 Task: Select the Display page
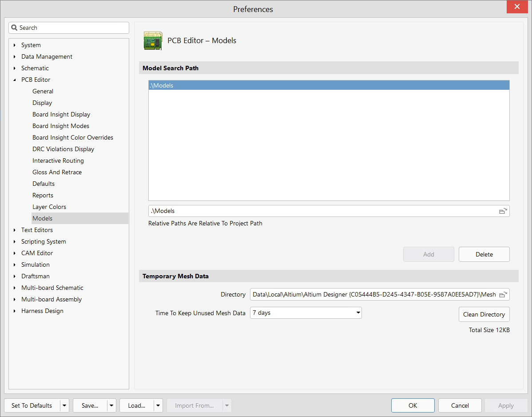point(42,103)
